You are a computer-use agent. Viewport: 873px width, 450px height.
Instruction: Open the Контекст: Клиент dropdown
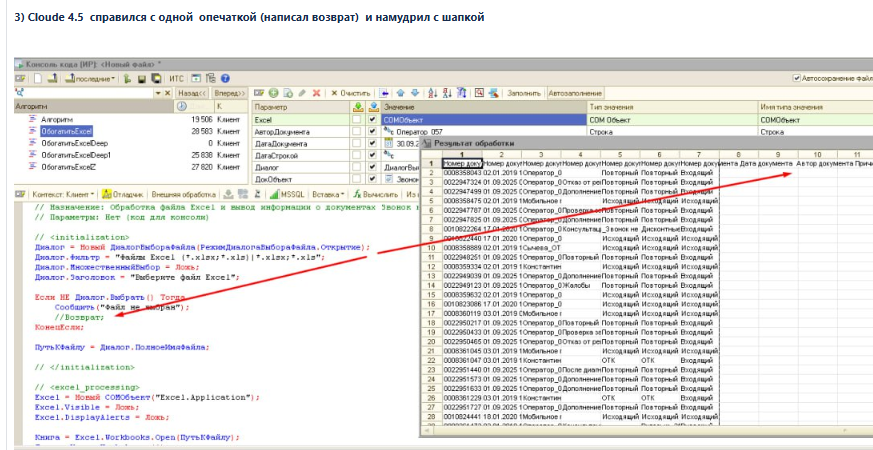point(63,194)
